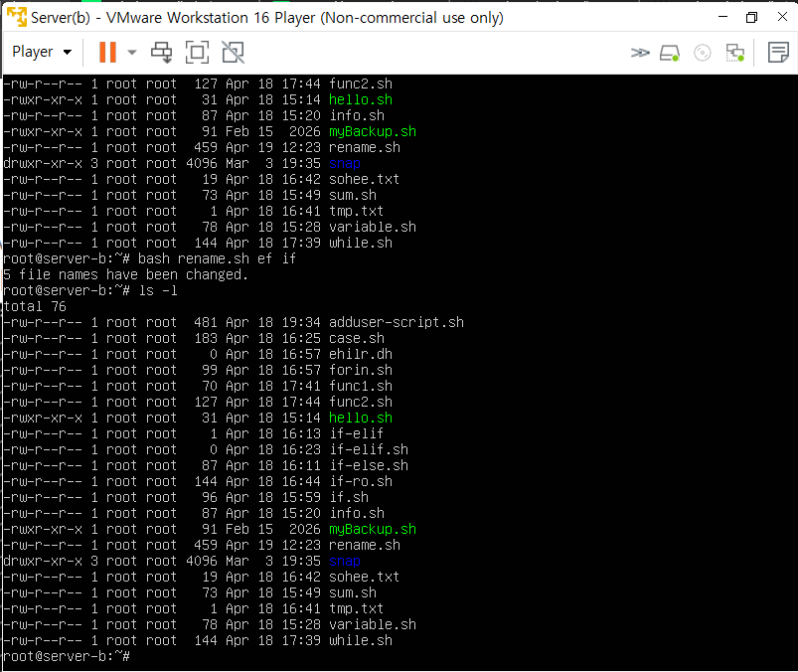The width and height of the screenshot is (798, 672).
Task: Click file name if.sh
Action: [x=349, y=497]
